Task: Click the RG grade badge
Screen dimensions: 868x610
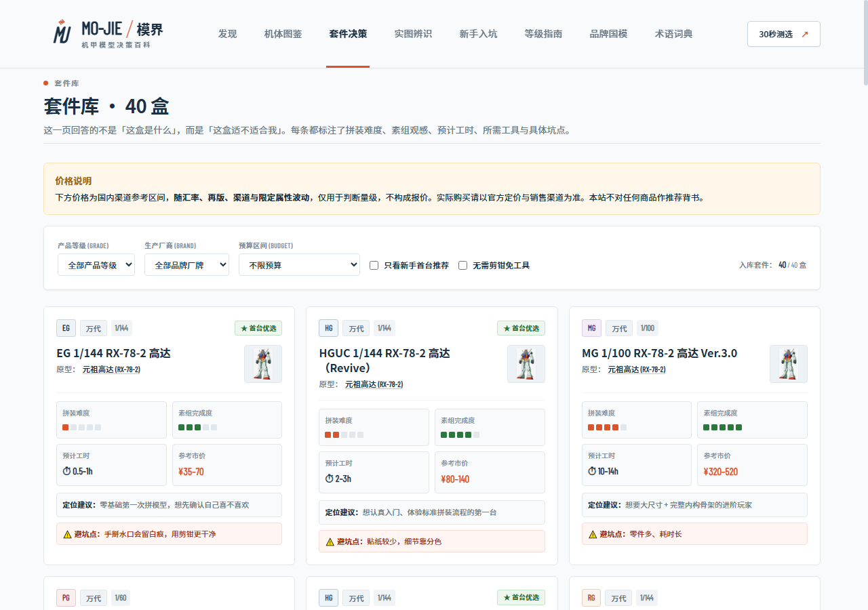Action: coord(591,598)
